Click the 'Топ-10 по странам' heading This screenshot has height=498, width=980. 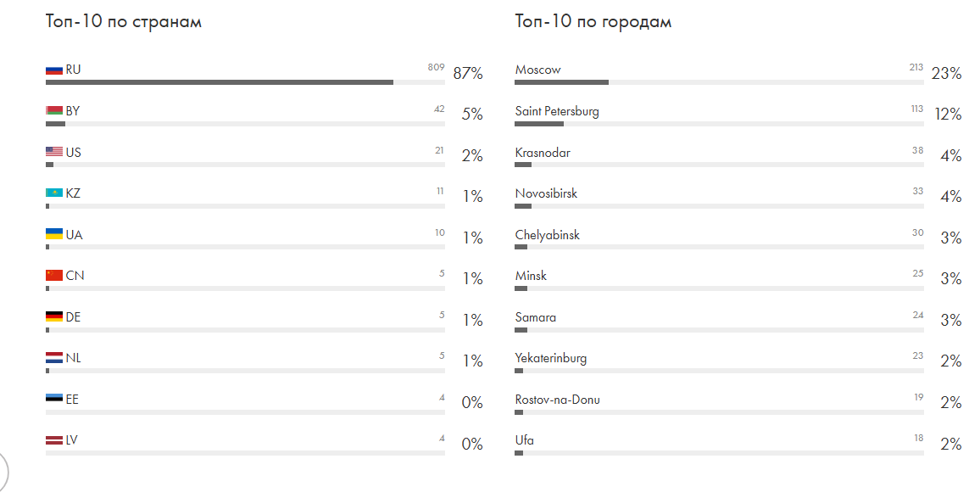point(124,22)
